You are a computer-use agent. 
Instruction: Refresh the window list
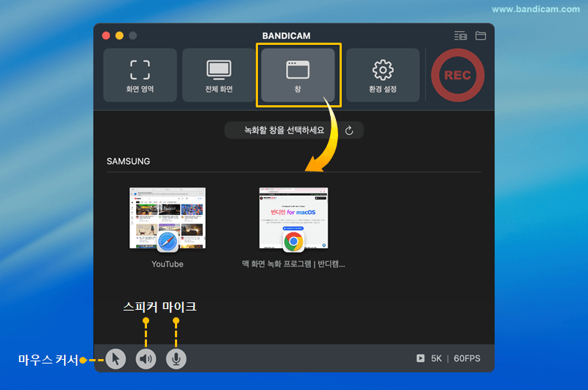(x=349, y=131)
